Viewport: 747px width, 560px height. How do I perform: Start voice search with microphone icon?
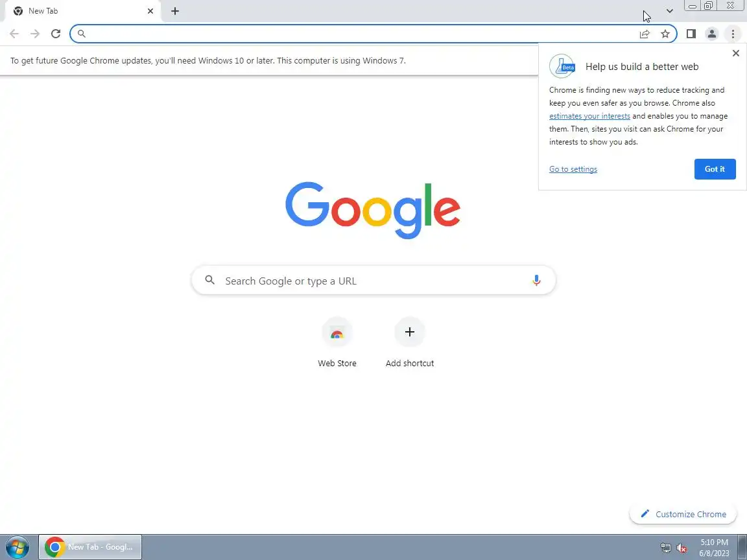point(536,281)
